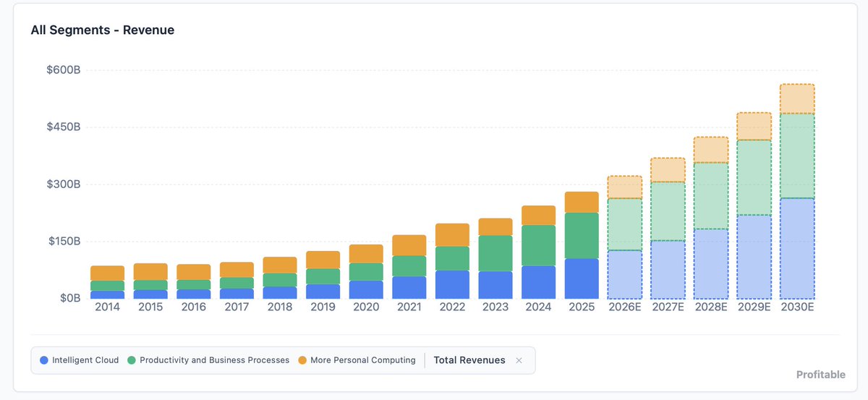This screenshot has height=400, width=868.
Task: Select the 2017 revenue bar
Action: coord(237,281)
